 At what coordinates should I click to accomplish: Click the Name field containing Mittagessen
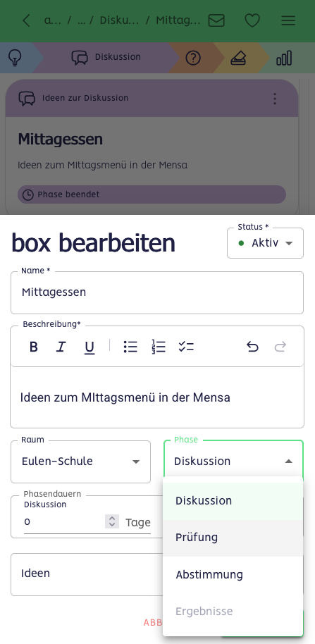(157, 292)
